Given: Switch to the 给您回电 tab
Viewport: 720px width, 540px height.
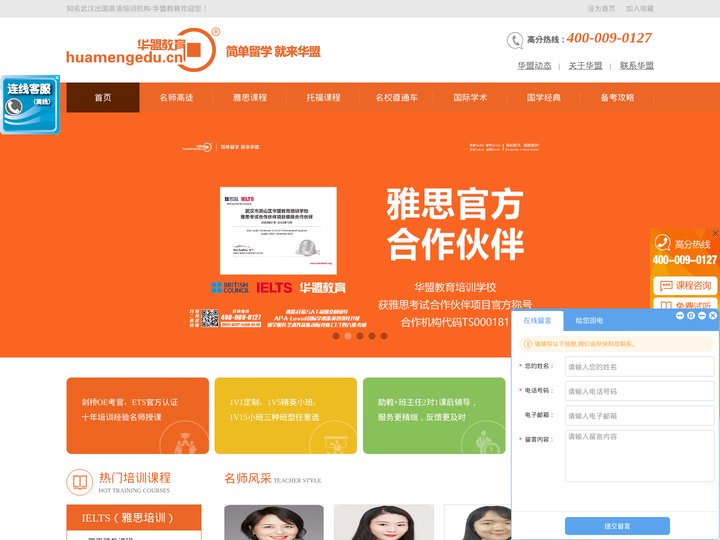Looking at the screenshot, I should [x=589, y=321].
